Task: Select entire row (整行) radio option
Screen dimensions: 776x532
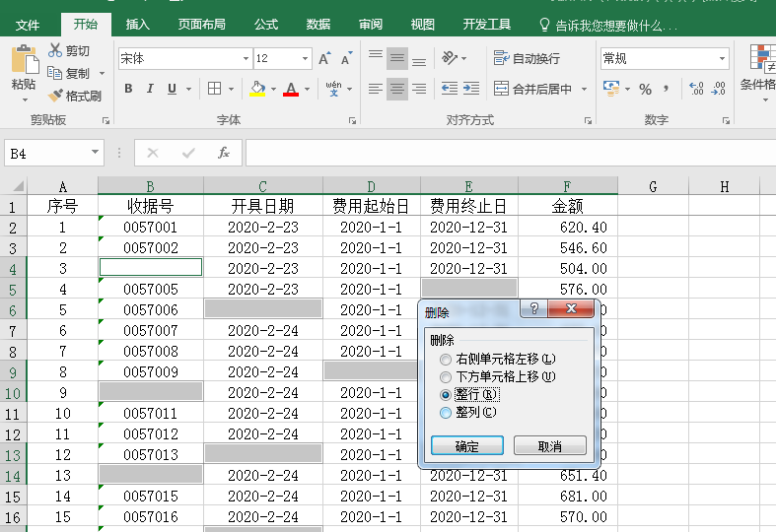Action: (x=446, y=394)
